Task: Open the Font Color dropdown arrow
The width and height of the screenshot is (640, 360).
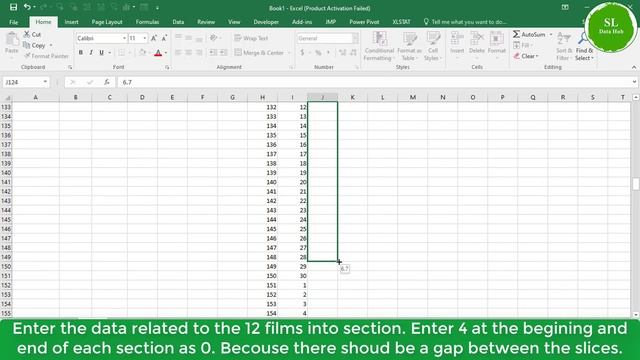Action: [166, 53]
